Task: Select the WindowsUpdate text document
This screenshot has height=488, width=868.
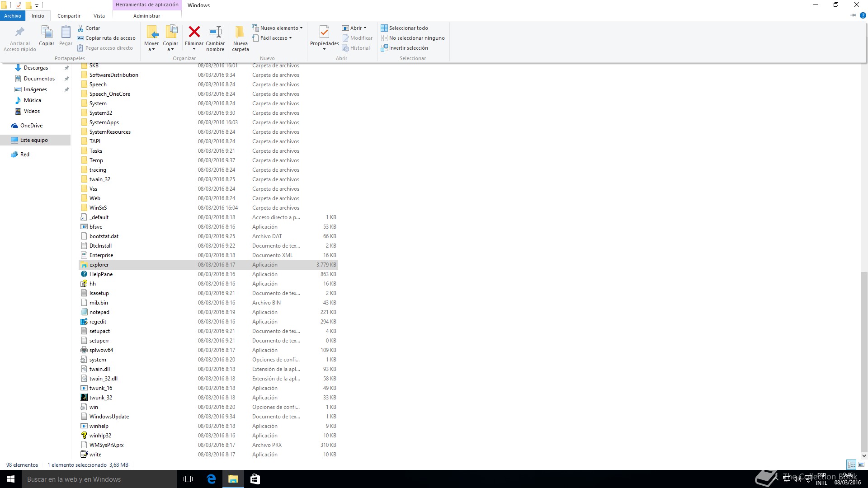Action: pos(109,417)
